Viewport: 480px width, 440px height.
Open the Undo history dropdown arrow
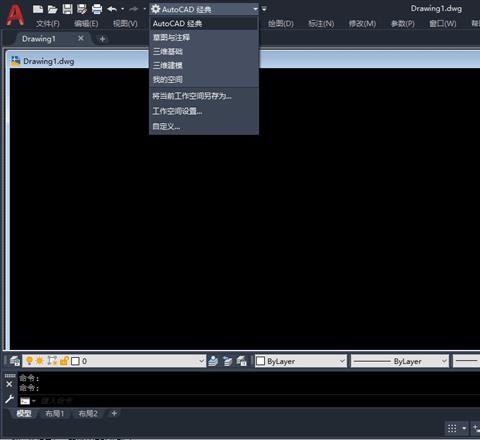123,9
